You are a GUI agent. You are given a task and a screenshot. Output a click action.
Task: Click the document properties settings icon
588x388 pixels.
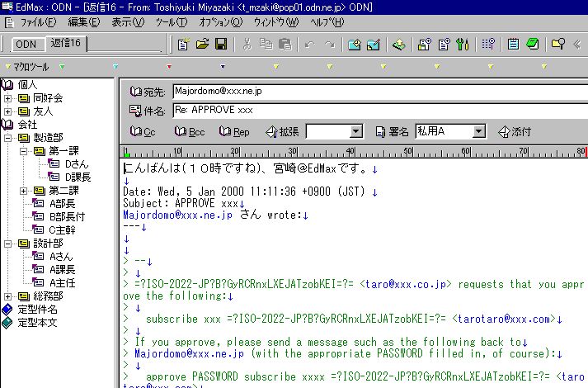click(x=444, y=45)
